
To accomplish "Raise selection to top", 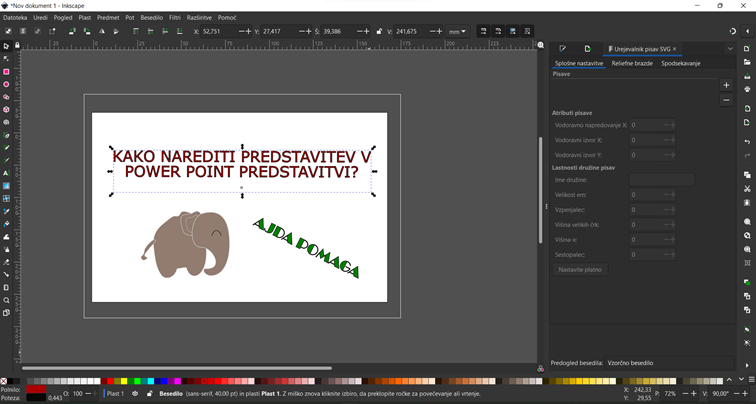I will (135, 31).
